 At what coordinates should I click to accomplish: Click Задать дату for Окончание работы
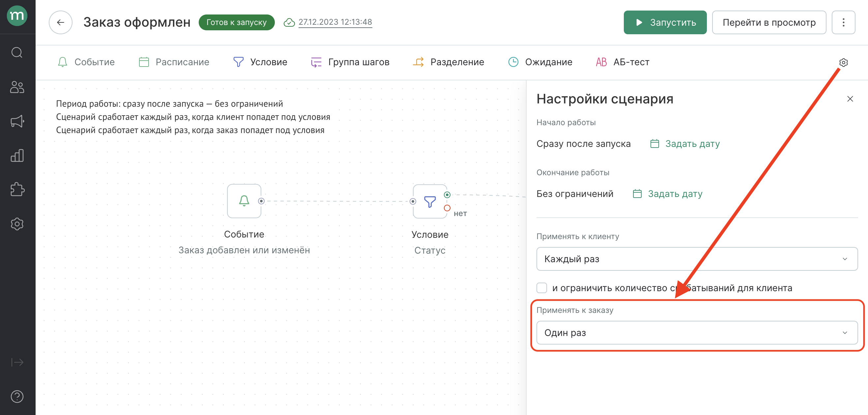668,194
